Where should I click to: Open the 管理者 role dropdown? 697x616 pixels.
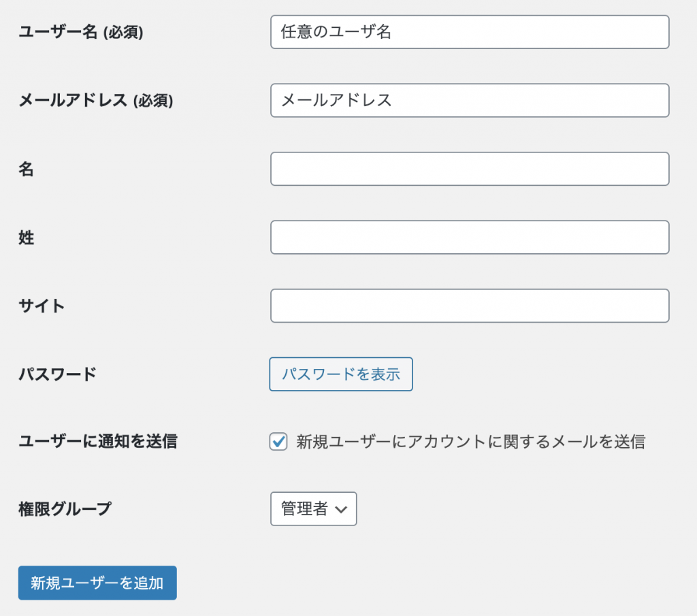point(313,509)
